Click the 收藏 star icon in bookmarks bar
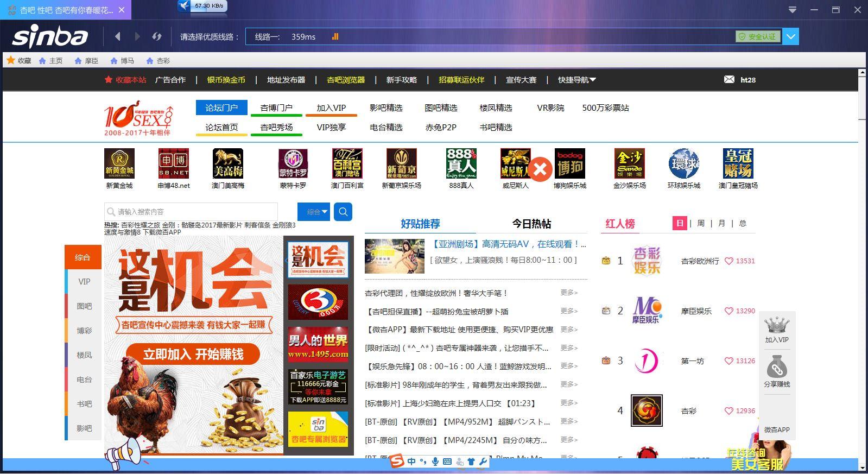 coord(10,60)
